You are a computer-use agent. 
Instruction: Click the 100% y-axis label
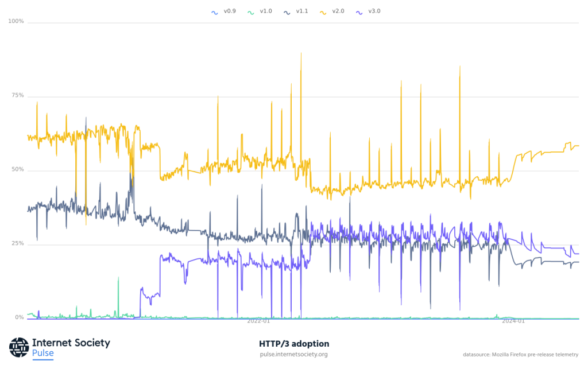tap(16, 21)
